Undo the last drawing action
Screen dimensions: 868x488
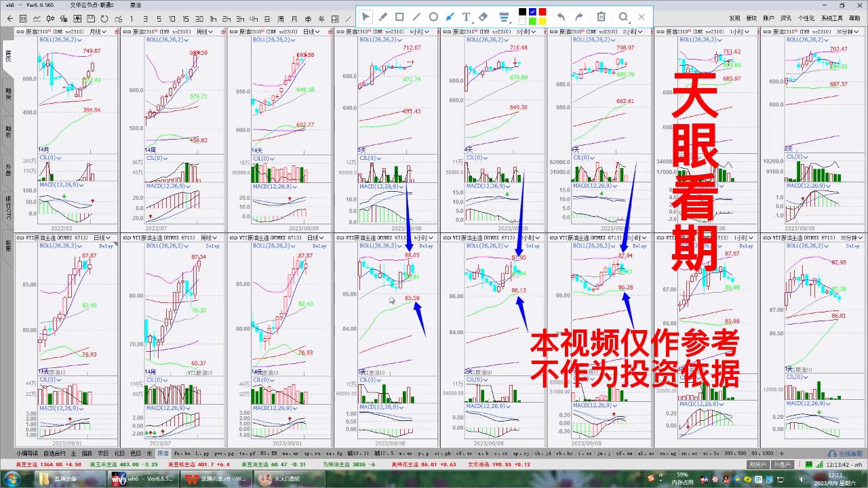point(561,17)
